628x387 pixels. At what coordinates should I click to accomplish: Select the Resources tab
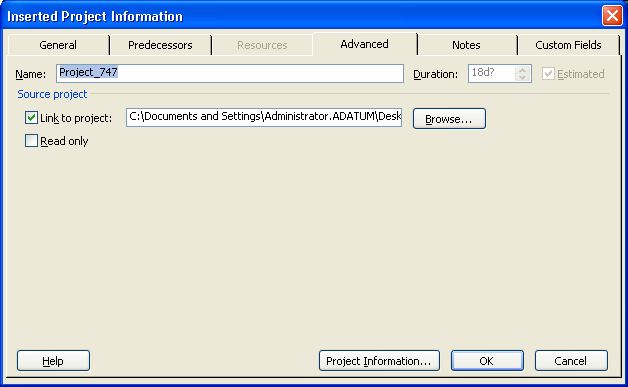[x=262, y=45]
